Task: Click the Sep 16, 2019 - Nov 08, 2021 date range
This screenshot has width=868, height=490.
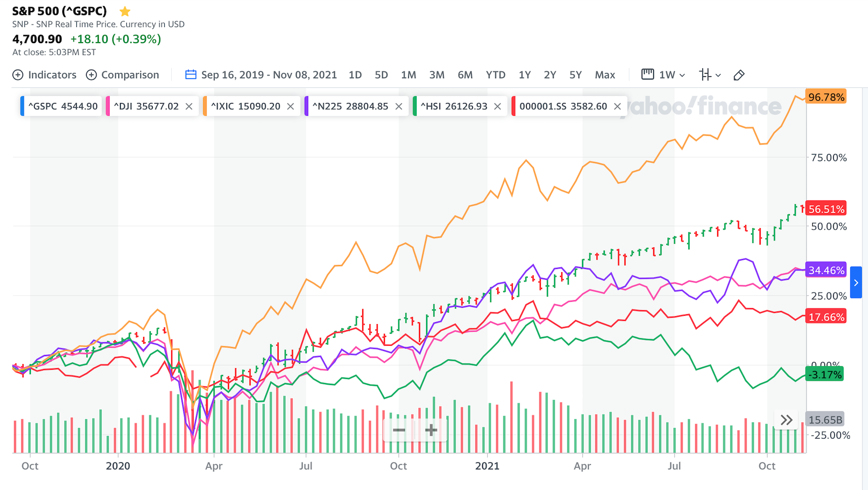Action: (269, 75)
